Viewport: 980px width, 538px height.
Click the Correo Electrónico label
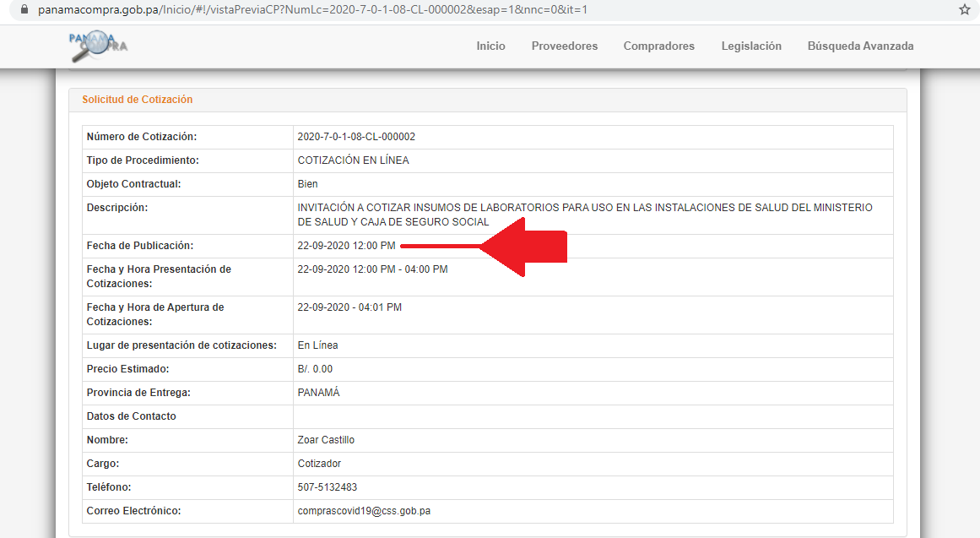pos(133,511)
